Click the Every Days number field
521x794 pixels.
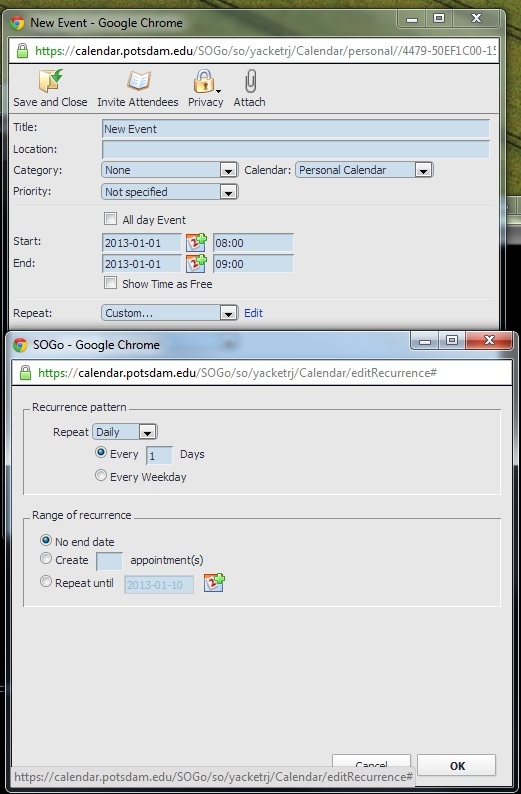click(159, 455)
